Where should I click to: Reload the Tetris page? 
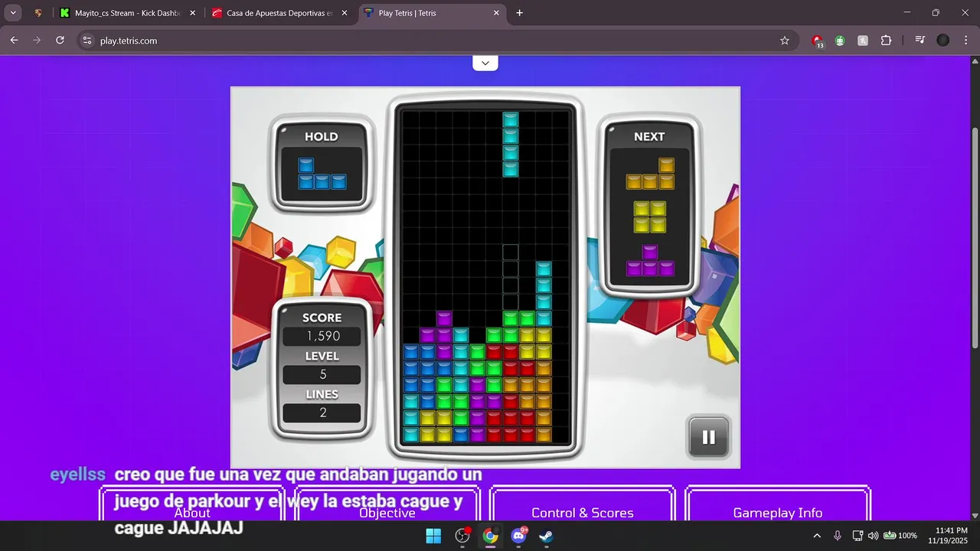coord(60,41)
